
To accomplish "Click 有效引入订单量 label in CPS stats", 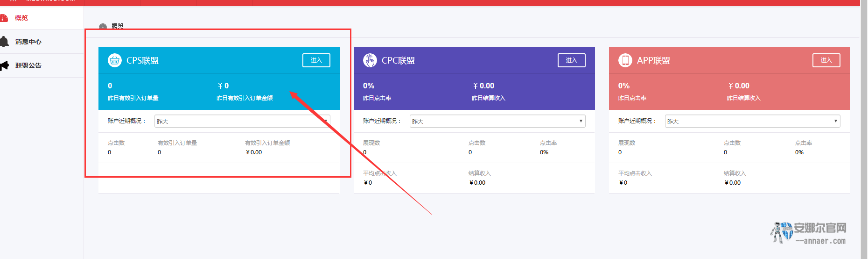I will coord(177,143).
